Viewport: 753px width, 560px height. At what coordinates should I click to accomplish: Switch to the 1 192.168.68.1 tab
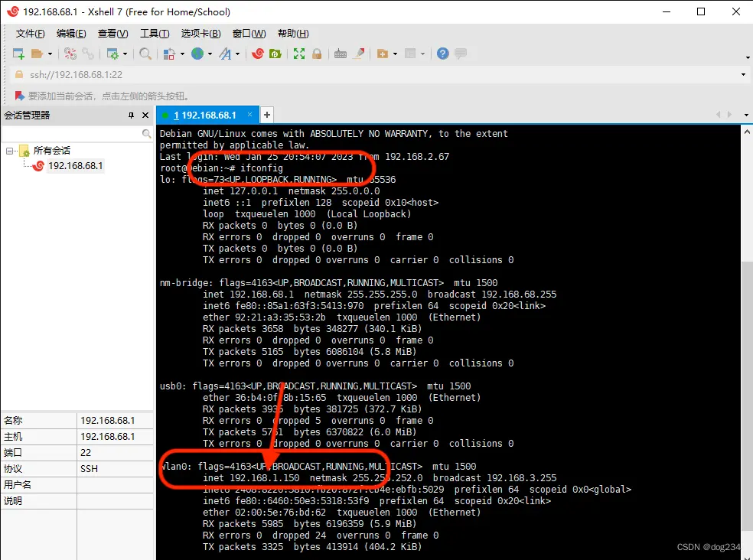[x=204, y=115]
